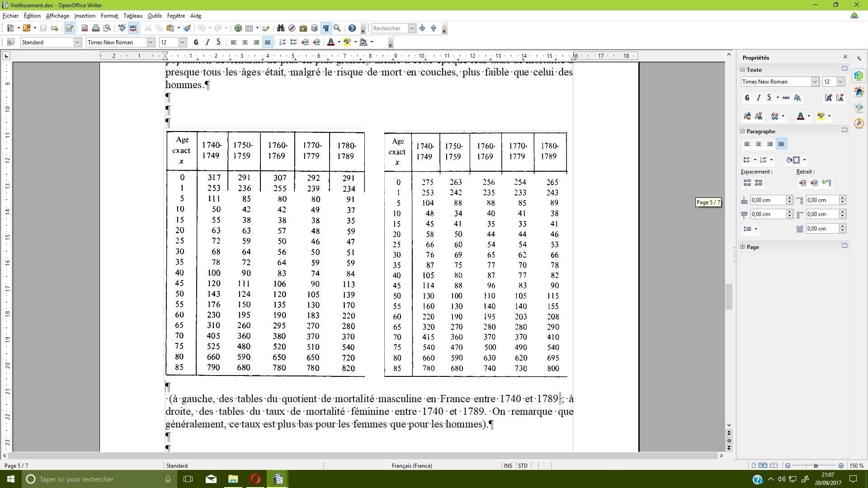Toggle automatic spellcheck ABC icon
868x488 pixels.
(x=133, y=28)
